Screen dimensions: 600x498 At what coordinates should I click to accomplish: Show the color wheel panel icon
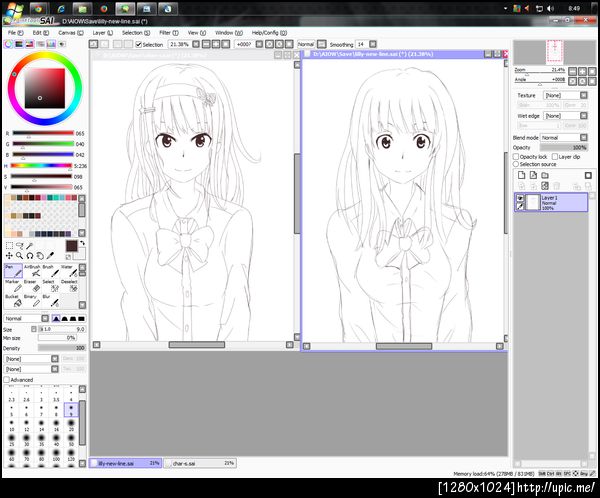click(x=8, y=44)
